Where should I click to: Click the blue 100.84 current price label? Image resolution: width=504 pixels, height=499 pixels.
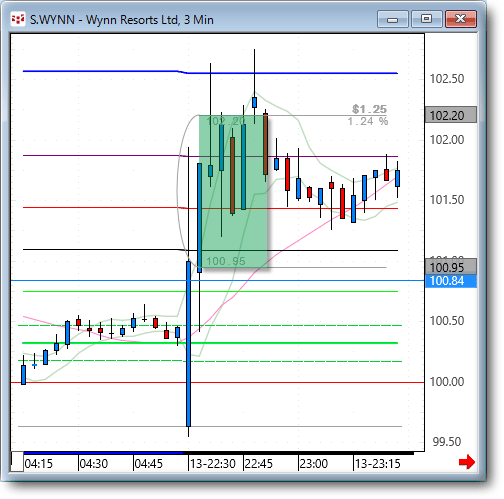(451, 281)
